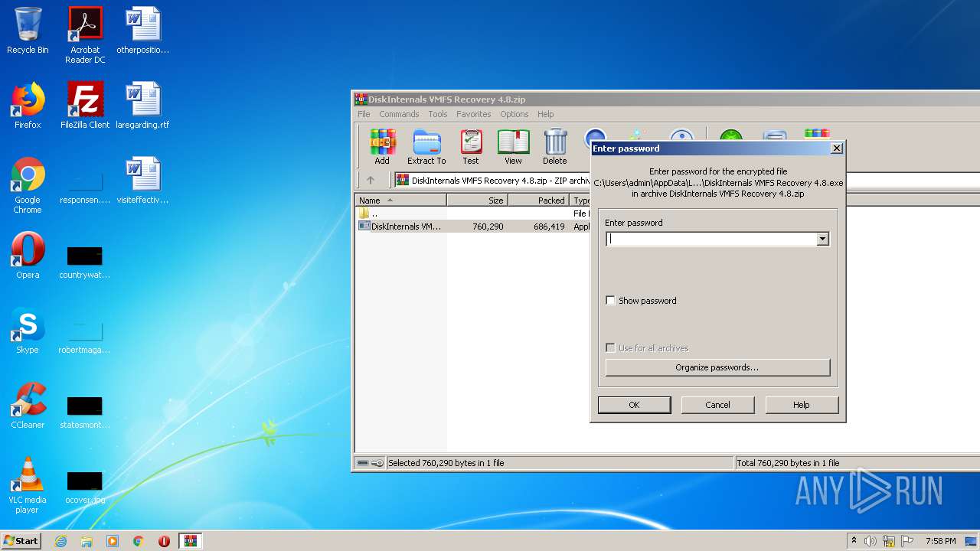Image resolution: width=980 pixels, height=551 pixels.
Task: Open the Options menu
Action: (x=514, y=114)
